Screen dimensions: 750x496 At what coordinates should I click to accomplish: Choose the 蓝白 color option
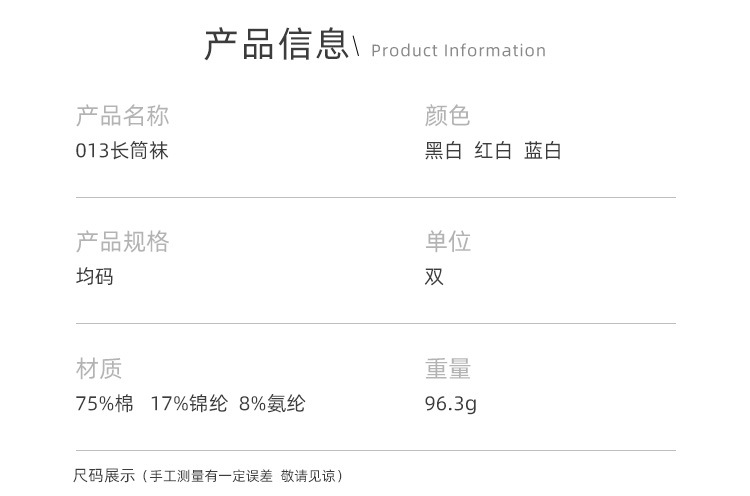click(543, 151)
